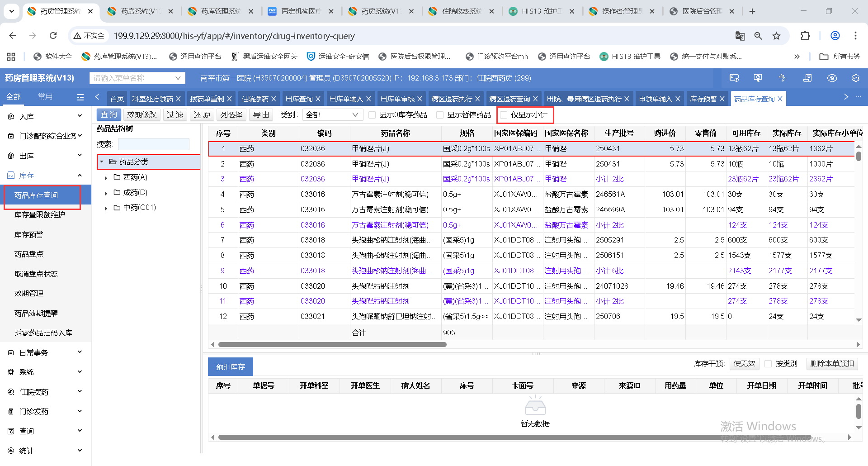Collapse the sidebar with the menu fold icon
The width and height of the screenshot is (868, 466).
(x=80, y=97)
